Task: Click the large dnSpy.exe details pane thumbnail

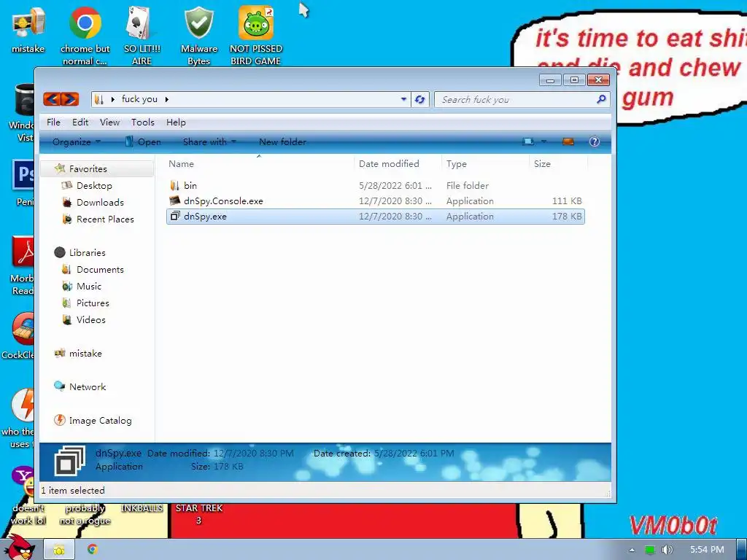Action: point(69,461)
